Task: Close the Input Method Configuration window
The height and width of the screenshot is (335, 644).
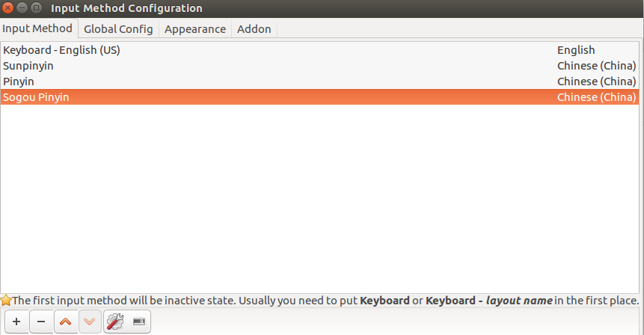Action: [x=7, y=8]
